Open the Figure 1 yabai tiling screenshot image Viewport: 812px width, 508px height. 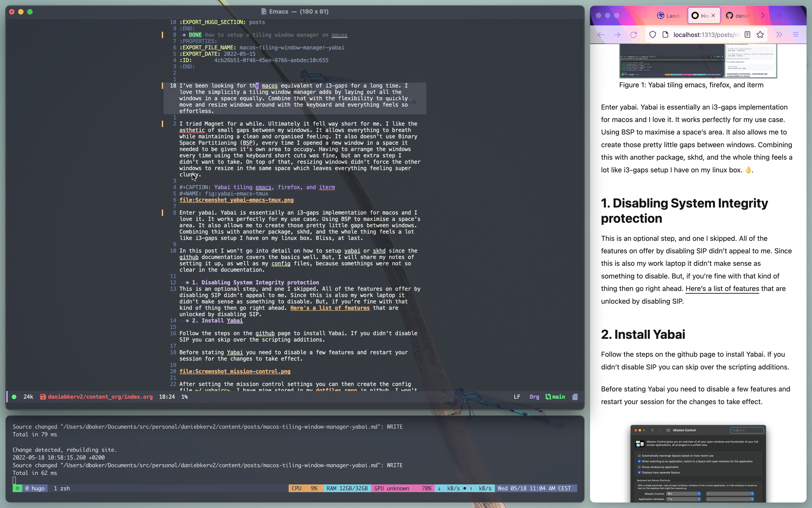[698, 61]
